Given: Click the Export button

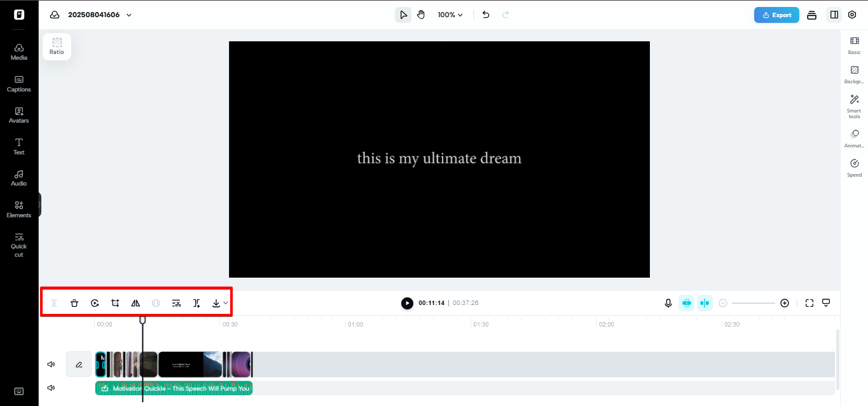Looking at the screenshot, I should 776,15.
